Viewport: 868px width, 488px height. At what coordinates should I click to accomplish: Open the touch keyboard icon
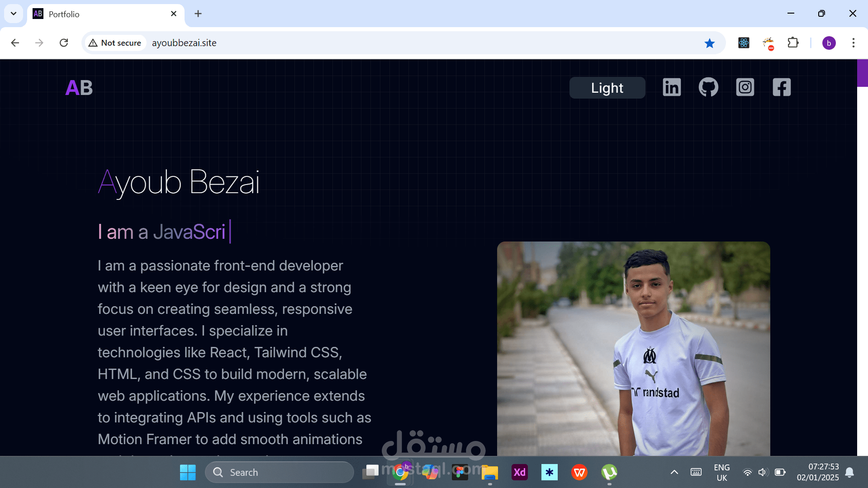(x=696, y=472)
